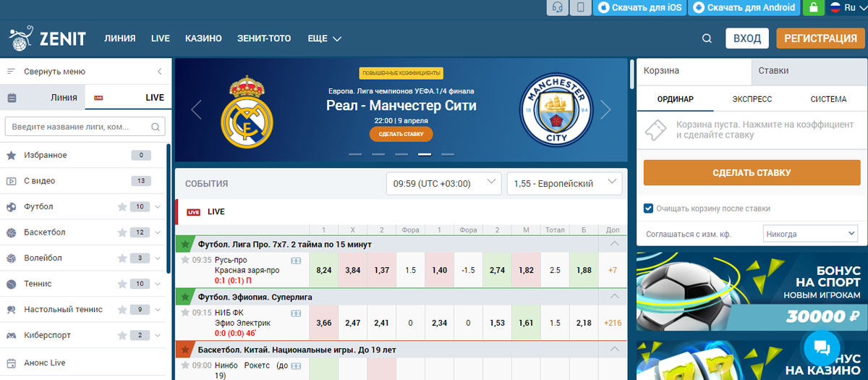
Task: Open field view for Русь-про match
Action: click(x=296, y=260)
